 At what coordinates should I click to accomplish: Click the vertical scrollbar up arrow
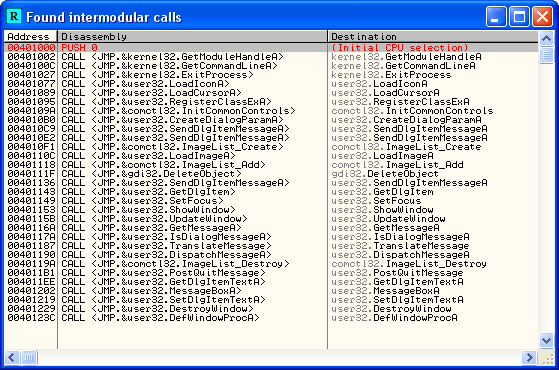[546, 38]
